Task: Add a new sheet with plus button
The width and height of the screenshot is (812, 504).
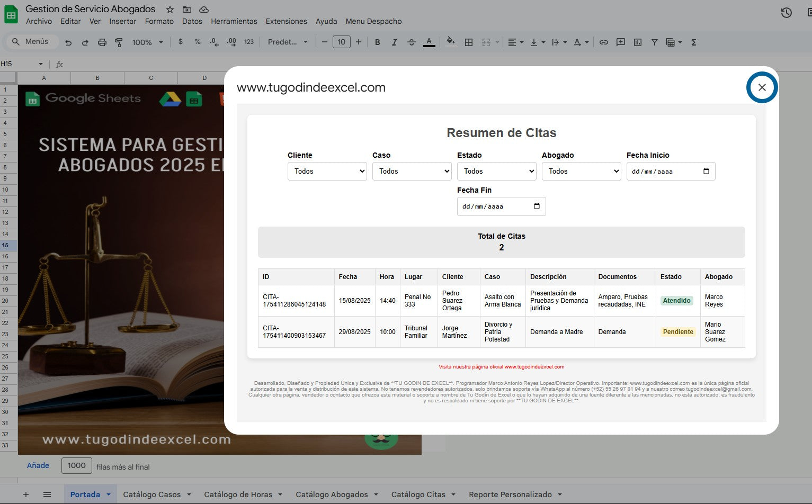Action: [x=25, y=494]
